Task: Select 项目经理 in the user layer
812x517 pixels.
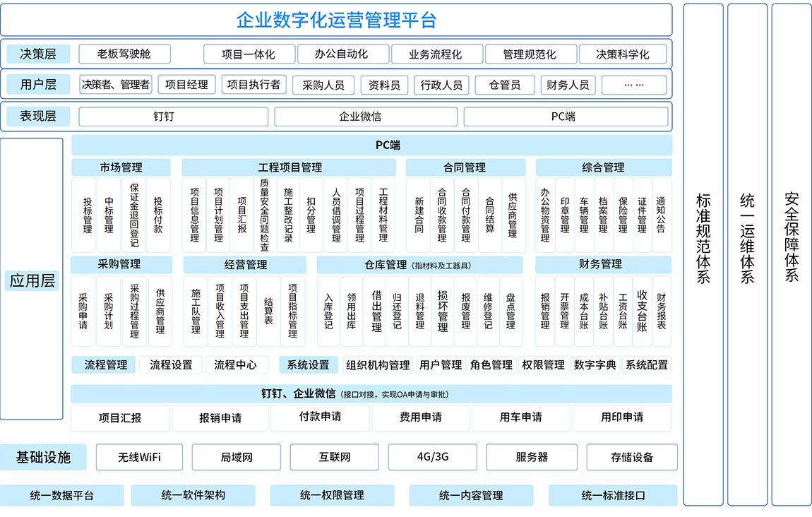Action: coord(186,85)
